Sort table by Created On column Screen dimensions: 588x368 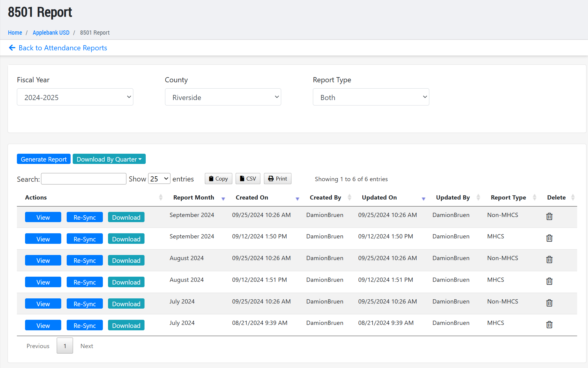coord(252,198)
